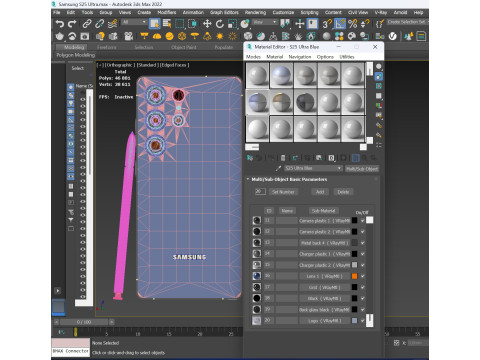
Task: Activate the Select and Scale tool
Action: pos(232,24)
